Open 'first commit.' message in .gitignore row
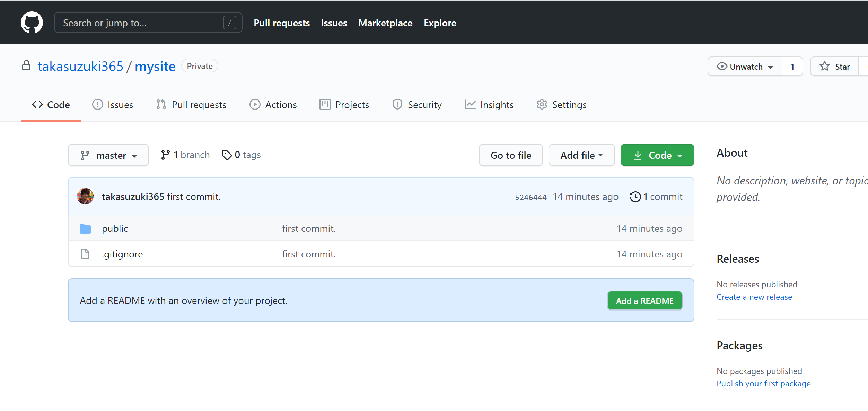868x411 pixels. point(309,254)
